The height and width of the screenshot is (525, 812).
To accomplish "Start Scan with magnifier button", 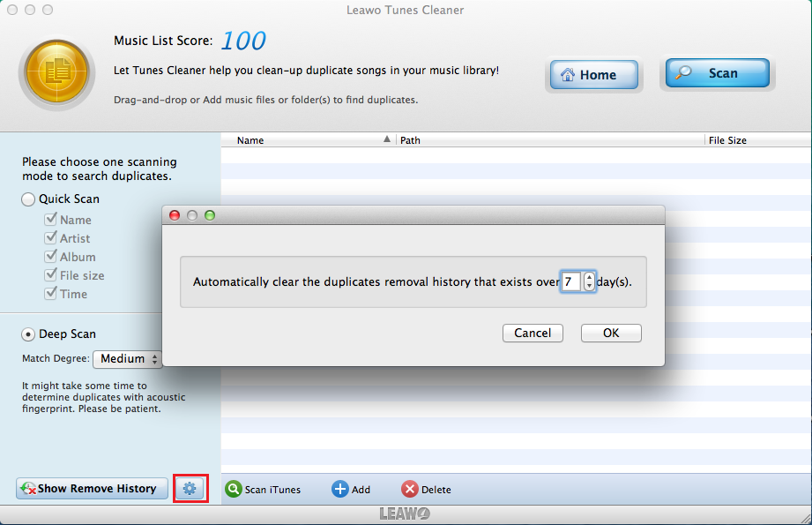I will coord(717,73).
